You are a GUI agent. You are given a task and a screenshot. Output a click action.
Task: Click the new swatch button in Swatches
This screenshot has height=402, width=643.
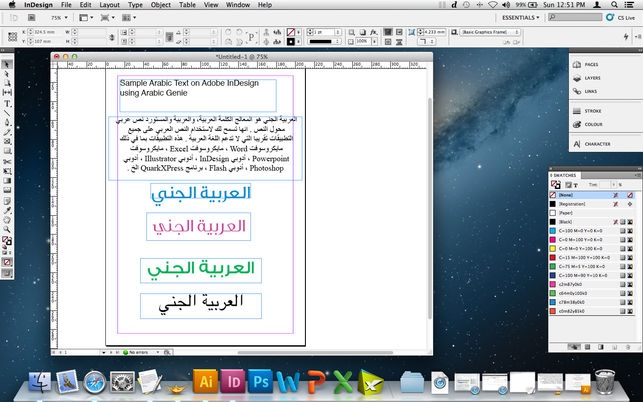pyautogui.click(x=614, y=347)
